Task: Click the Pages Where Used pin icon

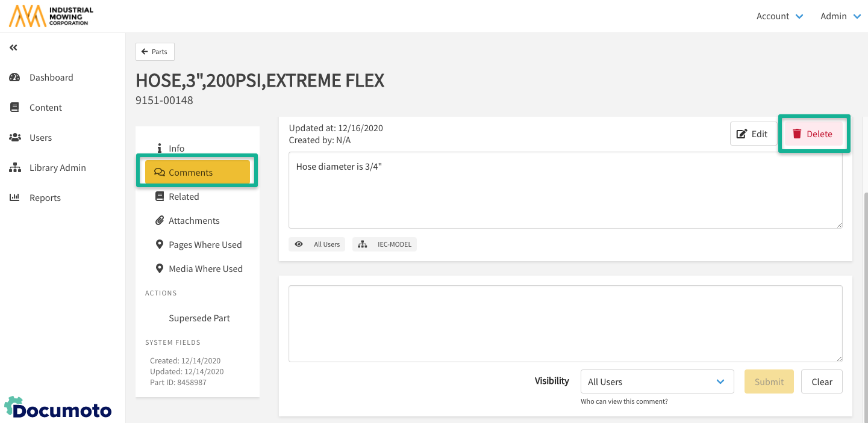Action: coord(160,245)
